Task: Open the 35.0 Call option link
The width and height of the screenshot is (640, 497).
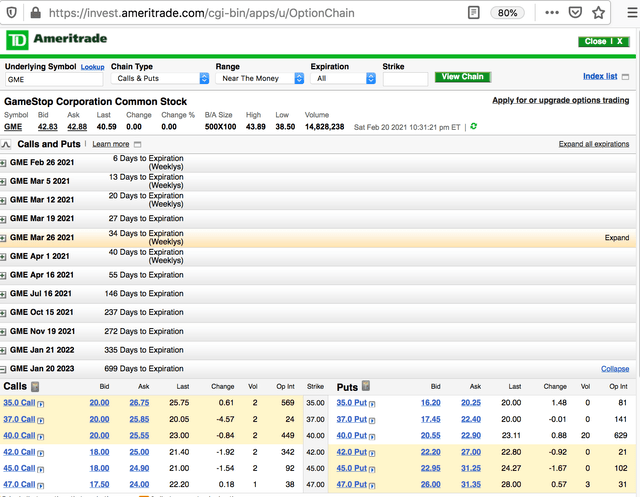Action: (19, 403)
